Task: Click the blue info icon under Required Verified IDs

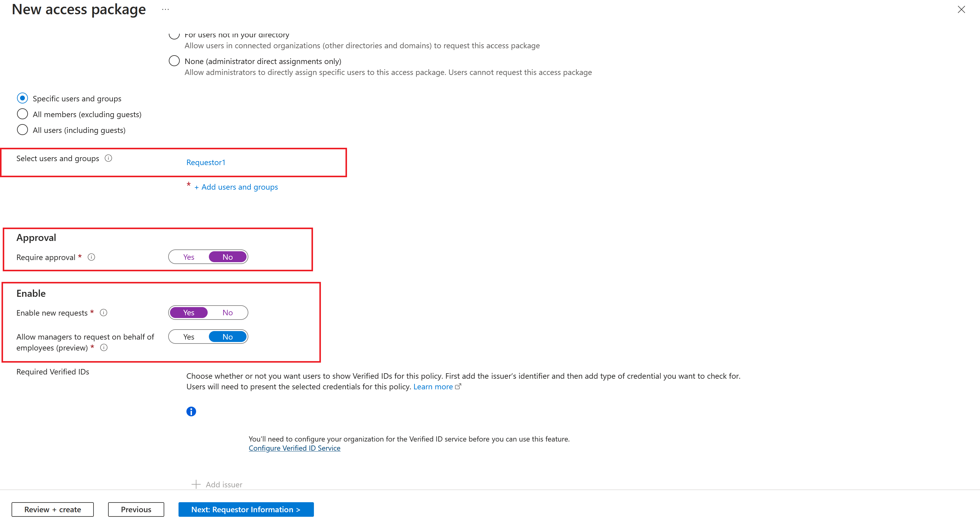Action: click(191, 411)
